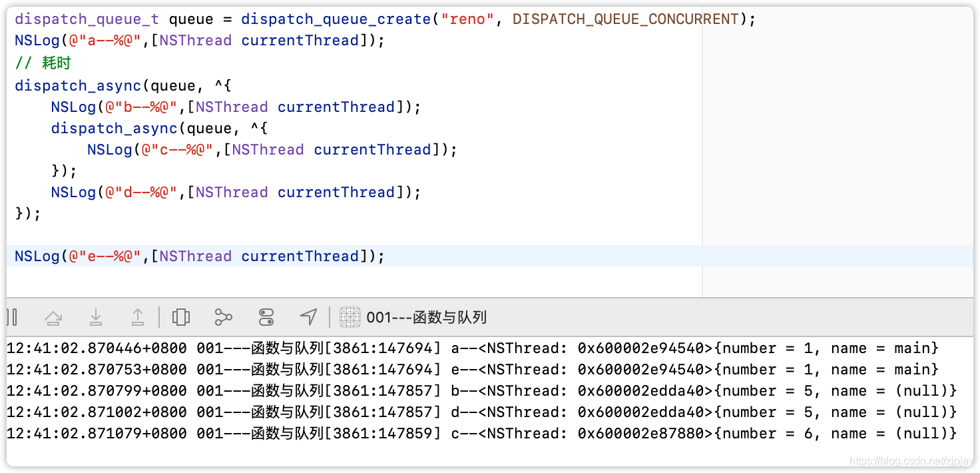
Task: Place cursor on the dispatch_queue_create line
Action: [x=333, y=19]
